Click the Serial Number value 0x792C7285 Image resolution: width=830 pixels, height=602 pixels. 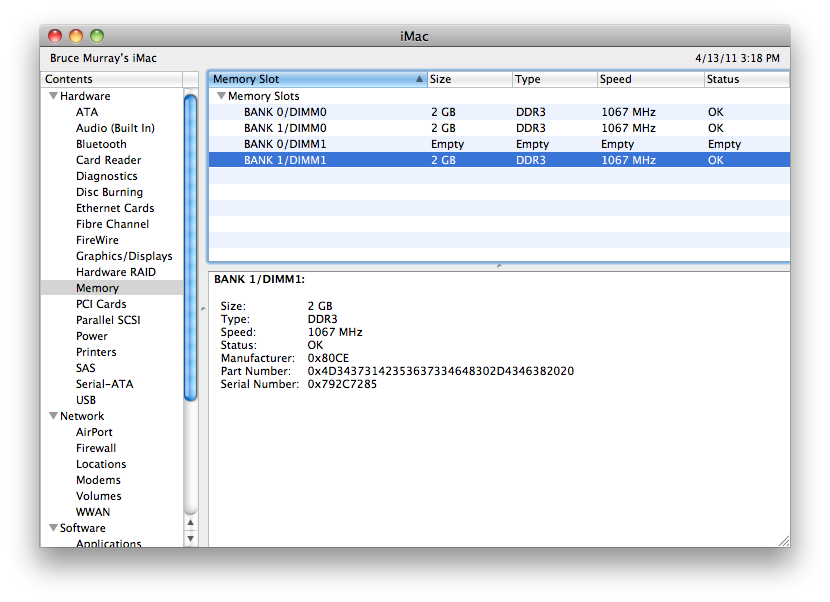point(342,384)
